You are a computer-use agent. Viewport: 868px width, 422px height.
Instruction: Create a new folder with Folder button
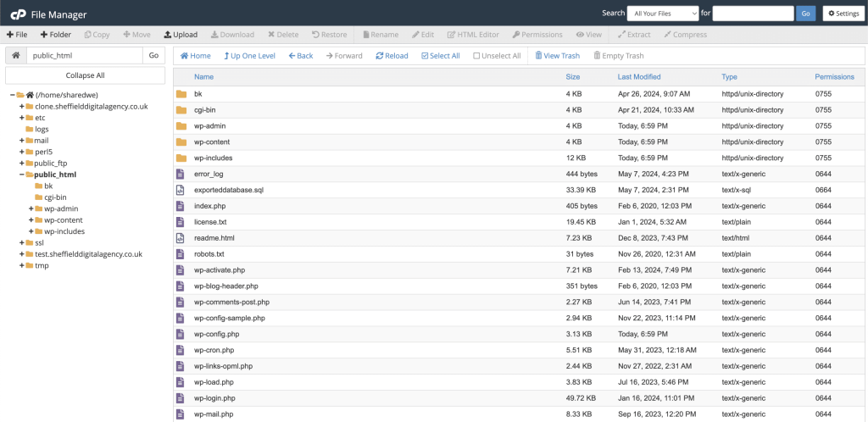pyautogui.click(x=56, y=34)
